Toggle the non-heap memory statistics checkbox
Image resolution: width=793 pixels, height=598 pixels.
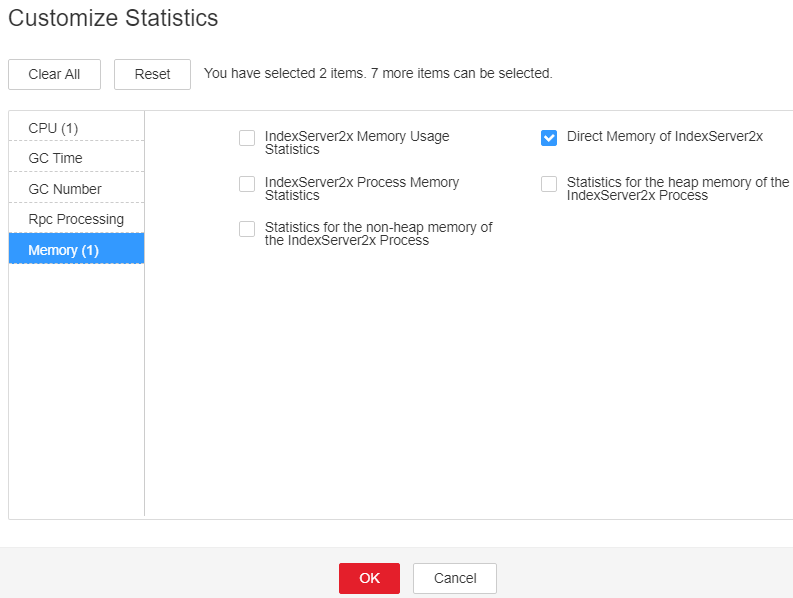click(247, 229)
